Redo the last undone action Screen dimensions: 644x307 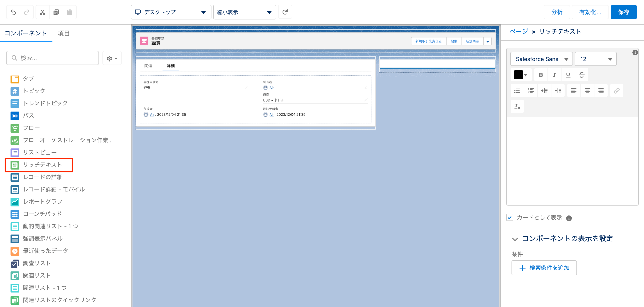coord(27,12)
